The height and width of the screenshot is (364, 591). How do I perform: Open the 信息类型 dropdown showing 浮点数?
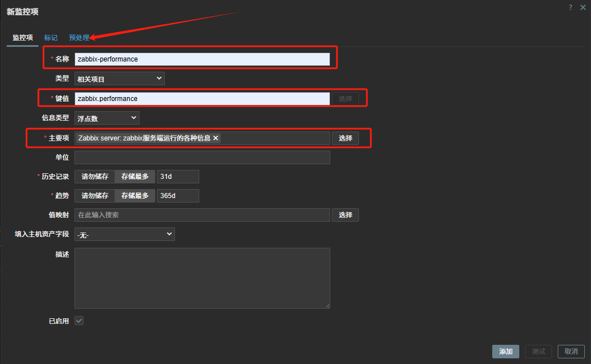(x=107, y=118)
